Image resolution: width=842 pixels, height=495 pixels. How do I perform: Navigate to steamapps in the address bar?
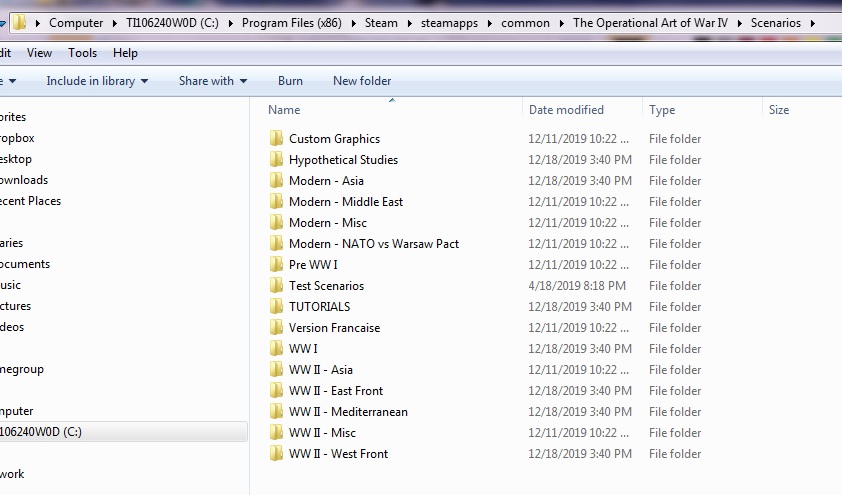click(x=449, y=23)
